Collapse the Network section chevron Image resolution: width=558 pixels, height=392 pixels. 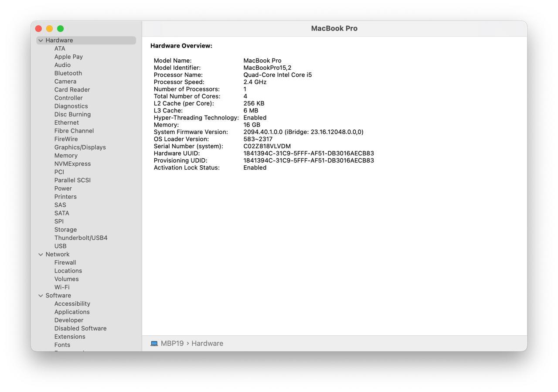pos(41,255)
